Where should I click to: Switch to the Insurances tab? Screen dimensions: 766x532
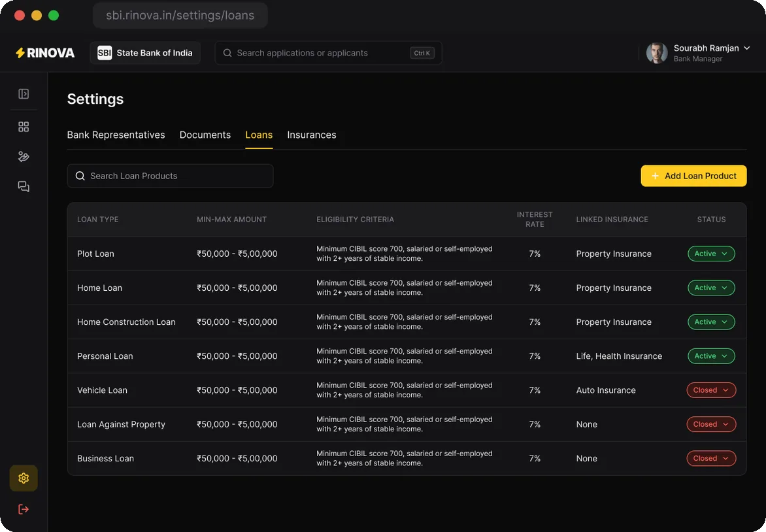point(312,135)
